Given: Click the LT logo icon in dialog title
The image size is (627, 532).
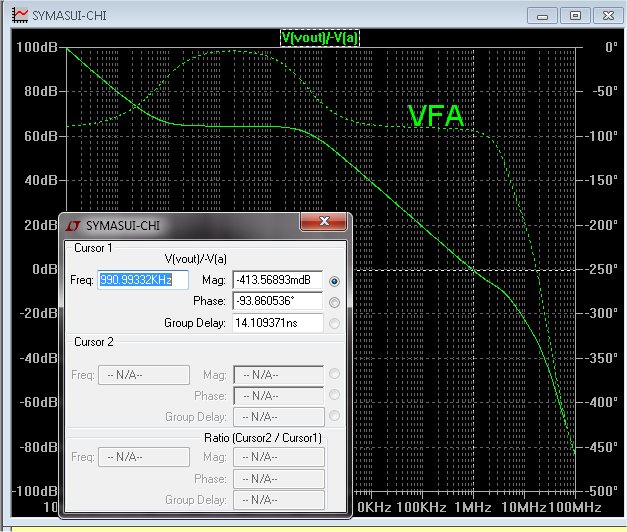Looking at the screenshot, I should 73,226.
